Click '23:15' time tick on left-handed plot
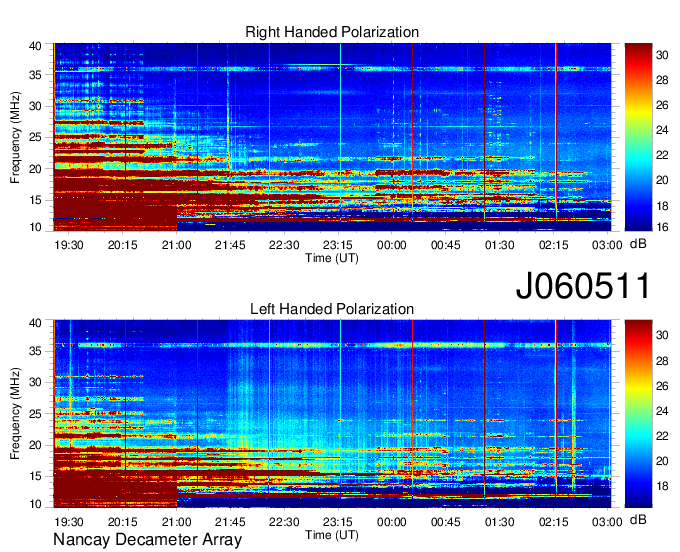The image size is (680, 552). [x=338, y=522]
